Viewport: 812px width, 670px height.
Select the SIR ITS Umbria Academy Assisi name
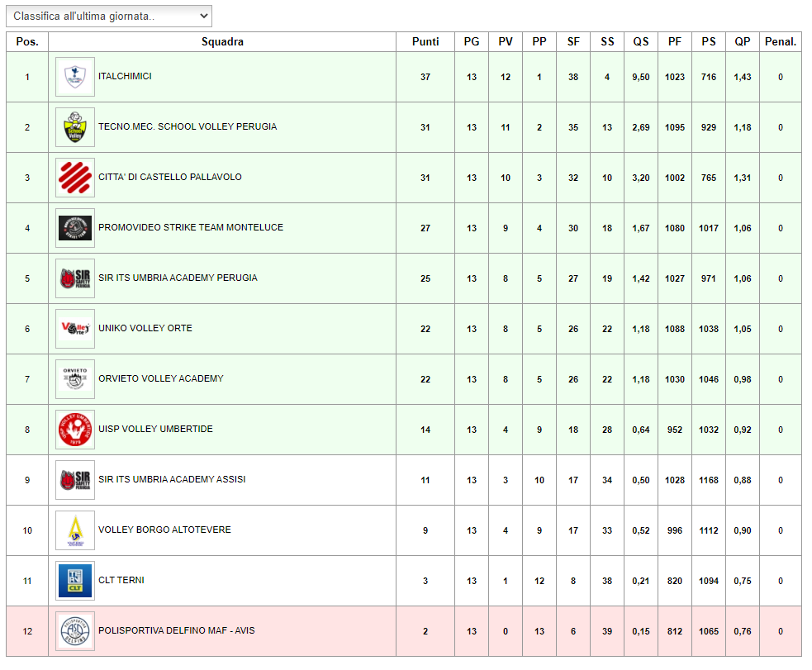click(172, 480)
